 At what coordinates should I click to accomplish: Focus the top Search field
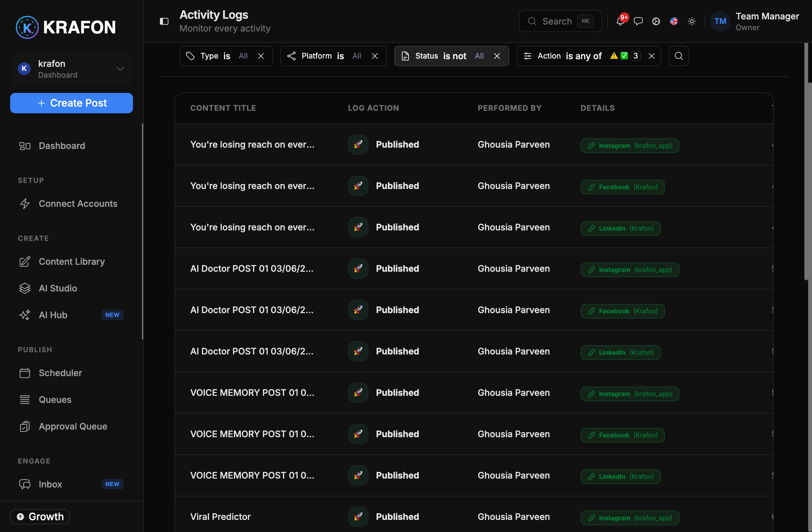coord(560,22)
